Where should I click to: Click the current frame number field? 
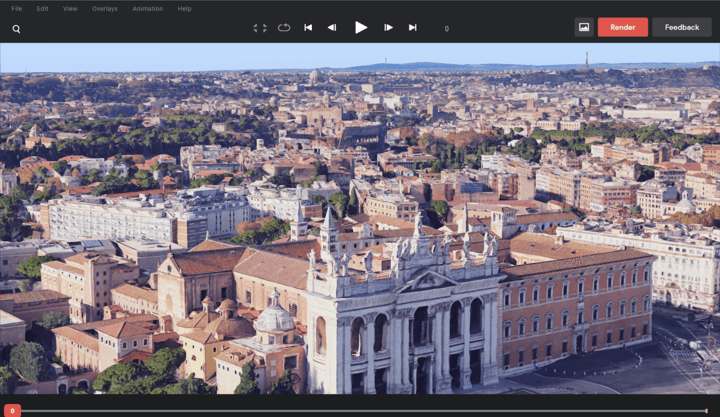[x=446, y=28]
